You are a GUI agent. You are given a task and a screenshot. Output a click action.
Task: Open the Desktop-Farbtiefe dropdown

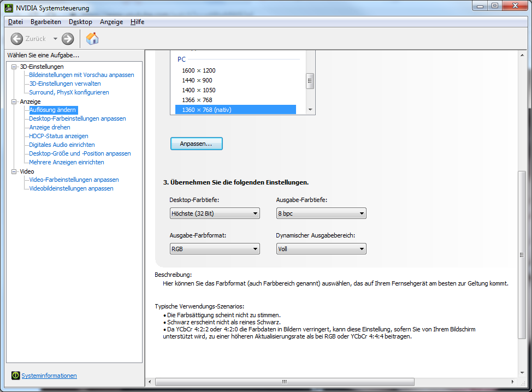click(x=215, y=213)
